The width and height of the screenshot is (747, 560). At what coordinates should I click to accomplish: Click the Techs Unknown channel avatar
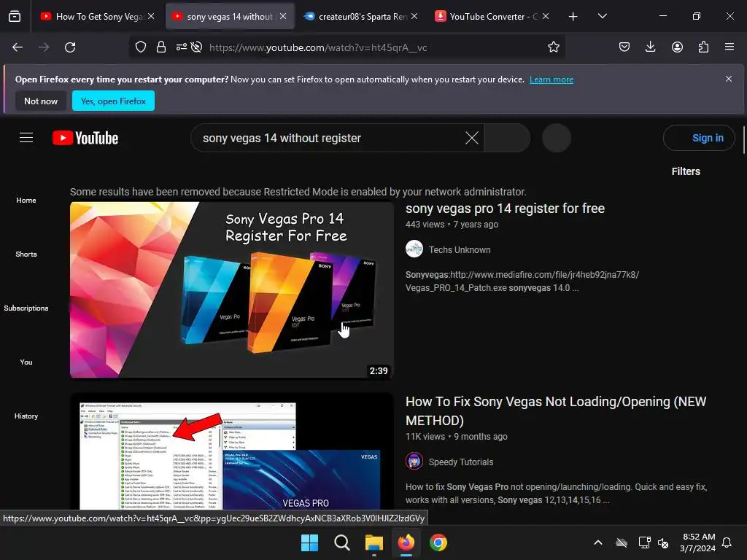click(414, 249)
